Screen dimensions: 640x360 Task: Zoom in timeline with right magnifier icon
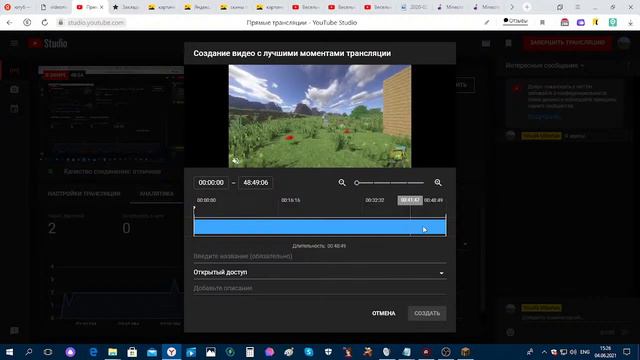(438, 182)
